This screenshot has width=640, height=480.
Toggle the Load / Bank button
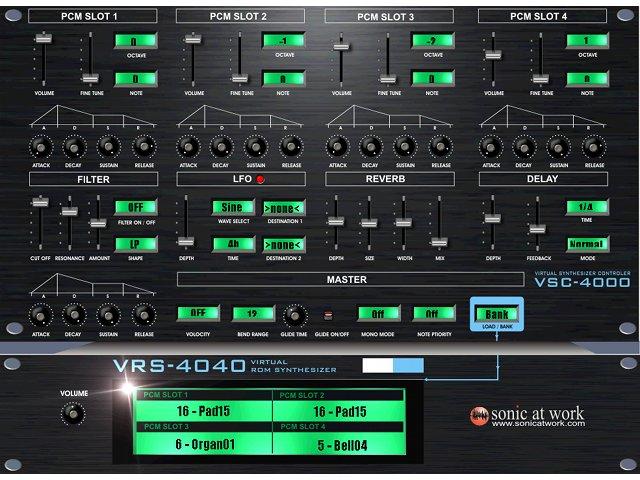pyautogui.click(x=497, y=314)
